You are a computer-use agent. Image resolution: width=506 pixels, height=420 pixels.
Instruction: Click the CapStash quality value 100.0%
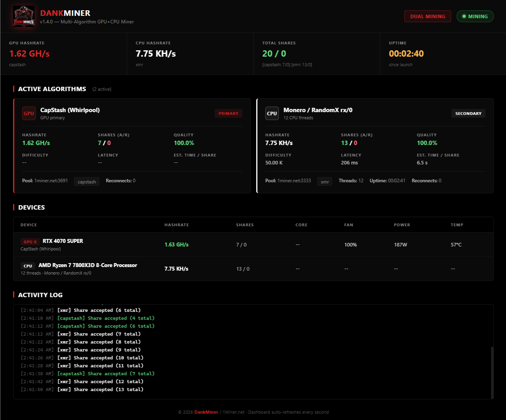(184, 143)
